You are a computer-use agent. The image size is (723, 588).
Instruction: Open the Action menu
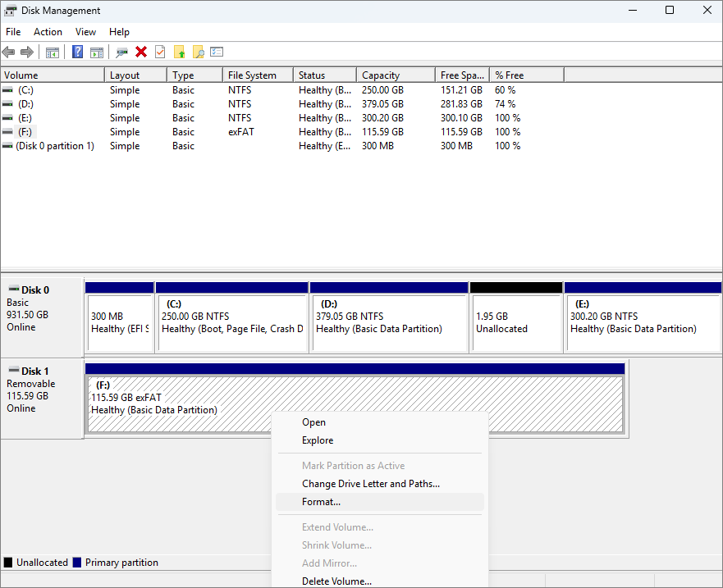coord(48,32)
